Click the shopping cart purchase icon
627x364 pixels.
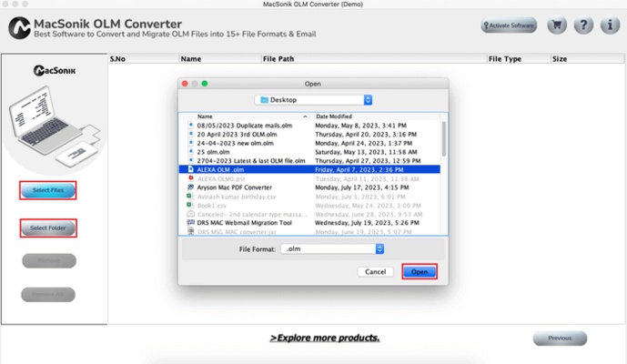click(557, 25)
